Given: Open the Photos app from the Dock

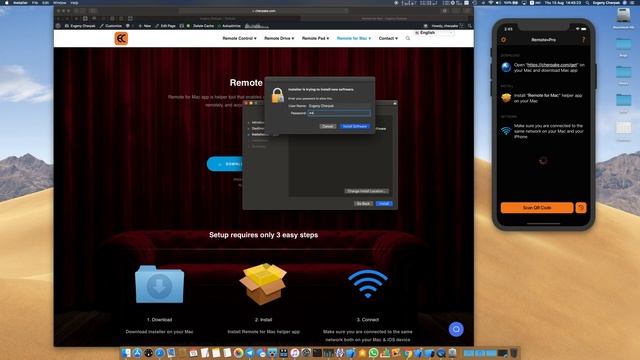Looking at the screenshot, I should (x=238, y=353).
